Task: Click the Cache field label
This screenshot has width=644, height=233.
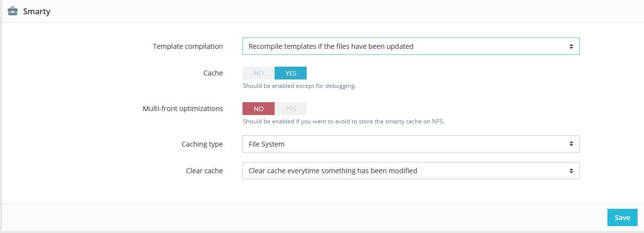Action: coord(213,73)
